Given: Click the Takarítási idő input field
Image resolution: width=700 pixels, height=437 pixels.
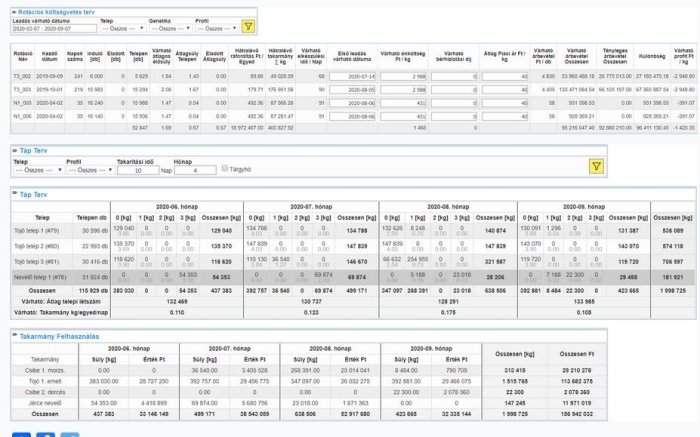Looking at the screenshot, I should tap(137, 170).
